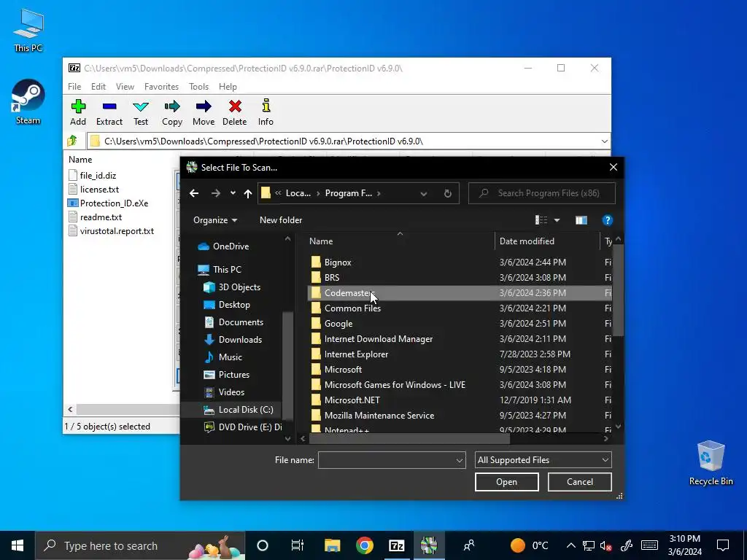This screenshot has height=560, width=747.
Task: Cancel the Select File To Scan dialog
Action: point(580,482)
